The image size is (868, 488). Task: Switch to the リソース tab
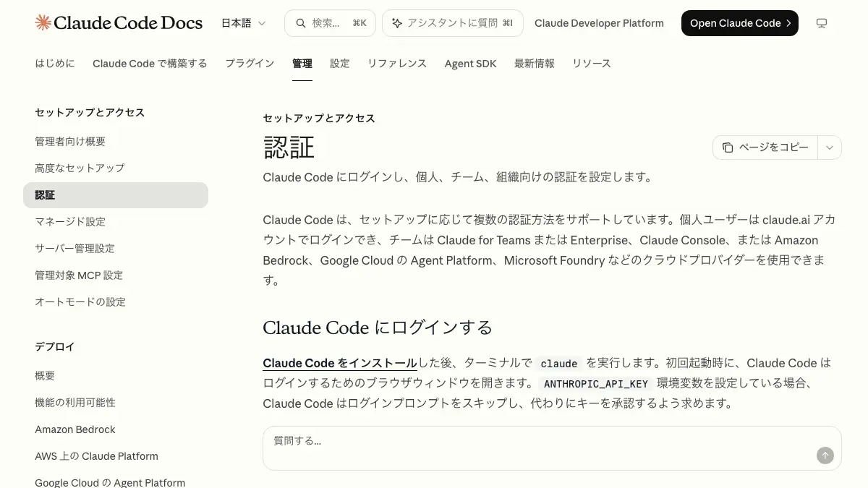[592, 64]
